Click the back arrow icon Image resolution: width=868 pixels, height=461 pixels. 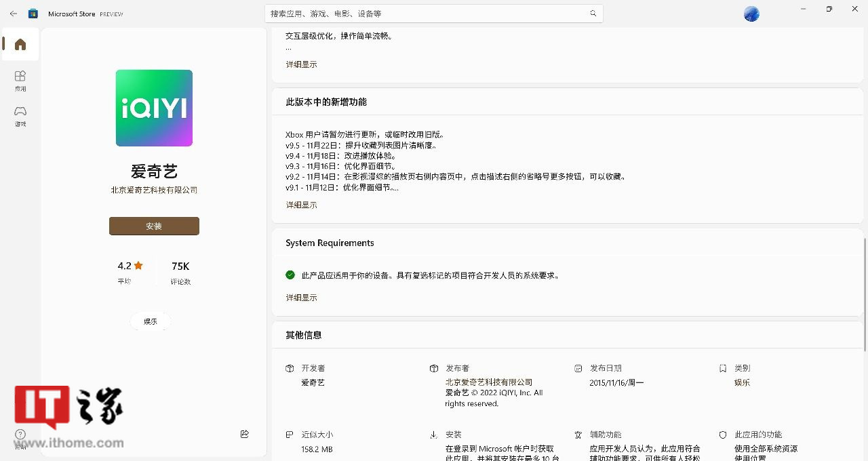point(13,13)
